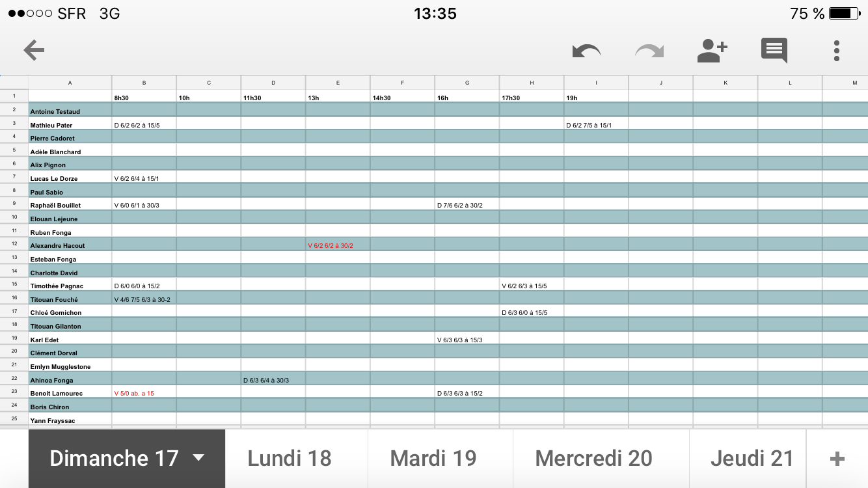This screenshot has width=868, height=488.
Task: Open the three-dot overflow menu
Action: [x=837, y=51]
